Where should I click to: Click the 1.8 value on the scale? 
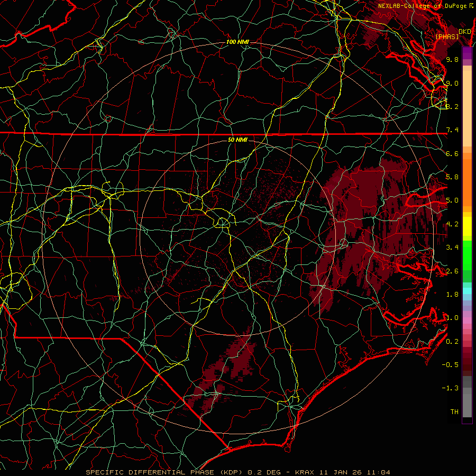point(452,295)
